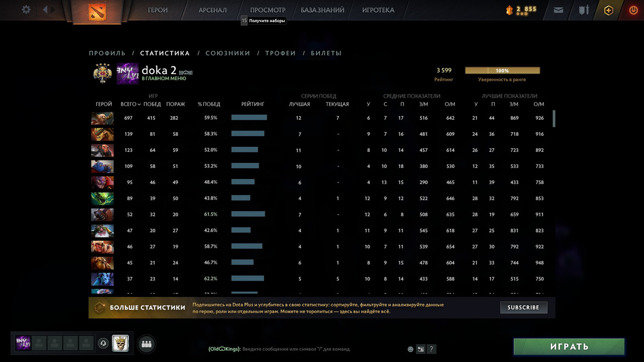This screenshot has width=644, height=362.
Task: Select blue ogre hero with 109 games
Action: click(102, 166)
